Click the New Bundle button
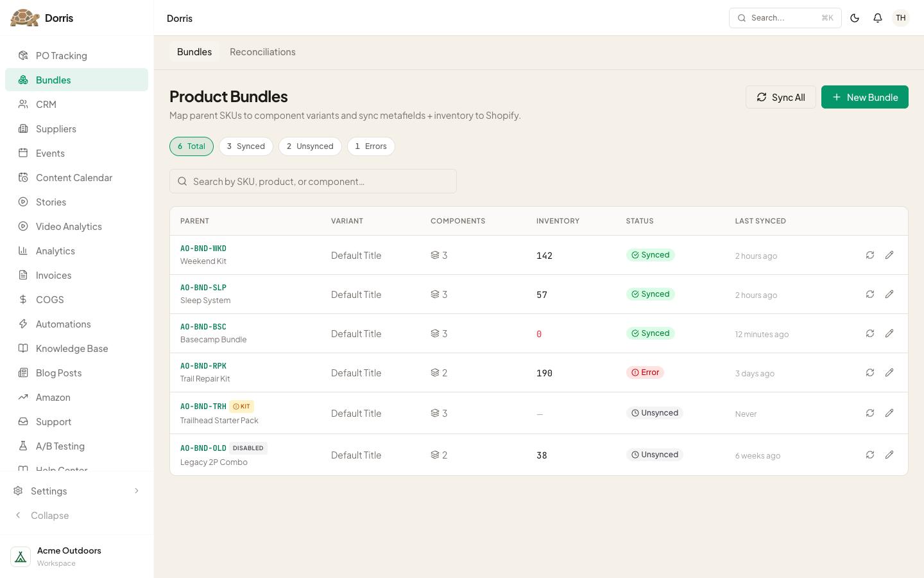924x578 pixels. [864, 97]
